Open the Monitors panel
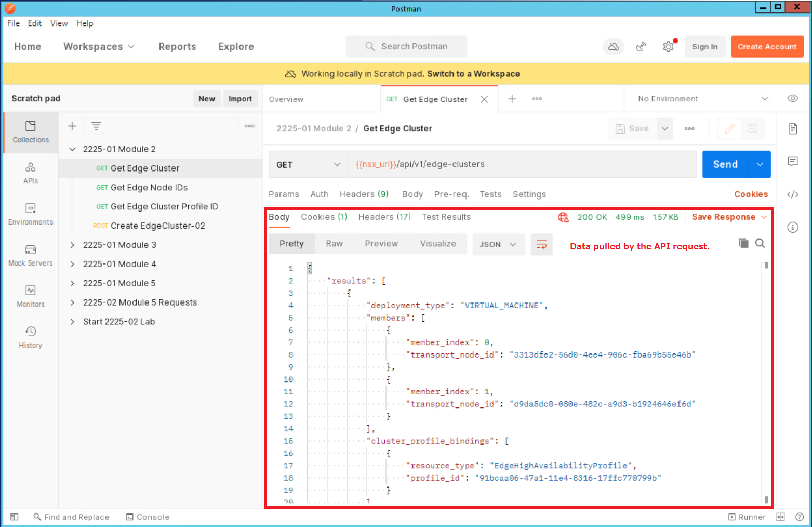Image resolution: width=812 pixels, height=527 pixels. click(30, 295)
